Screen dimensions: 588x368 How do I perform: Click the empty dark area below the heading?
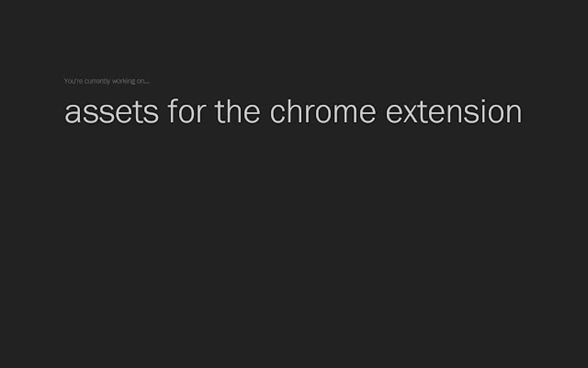(x=294, y=242)
